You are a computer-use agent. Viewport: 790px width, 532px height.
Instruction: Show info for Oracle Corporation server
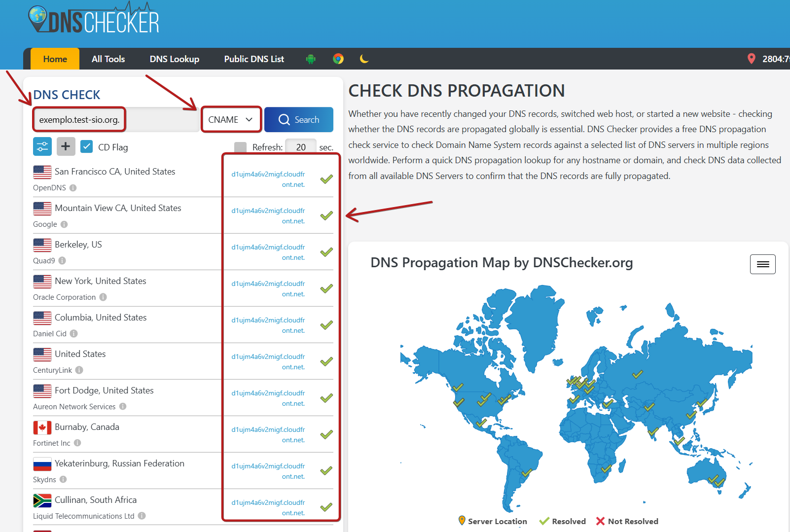[x=103, y=297]
